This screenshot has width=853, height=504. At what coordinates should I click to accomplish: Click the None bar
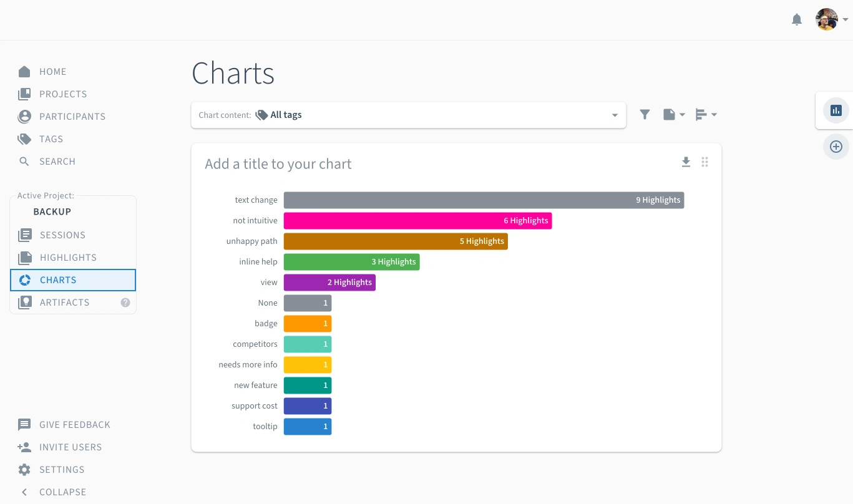point(308,303)
